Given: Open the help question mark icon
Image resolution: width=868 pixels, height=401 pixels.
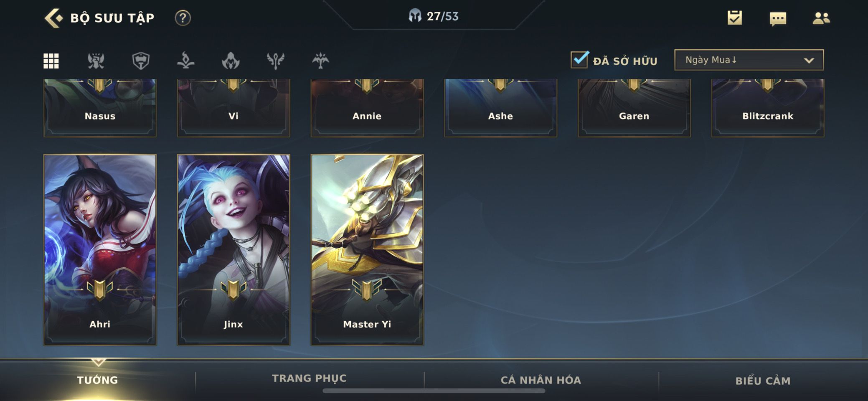Looking at the screenshot, I should point(183,18).
